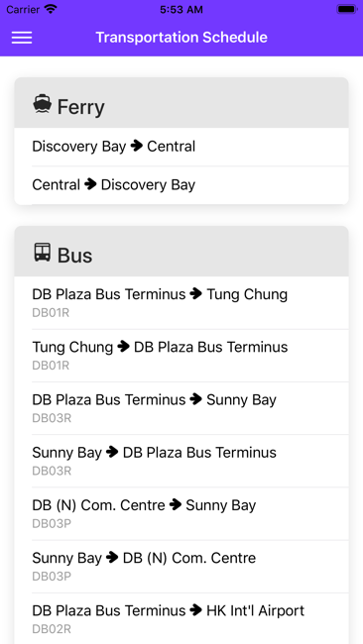Tap the Ferry section header

point(181,103)
